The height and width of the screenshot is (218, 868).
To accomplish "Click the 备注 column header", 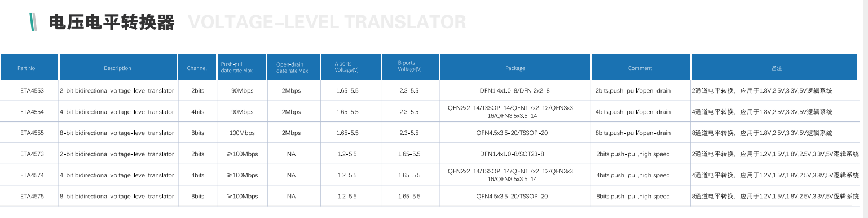I will point(777,67).
